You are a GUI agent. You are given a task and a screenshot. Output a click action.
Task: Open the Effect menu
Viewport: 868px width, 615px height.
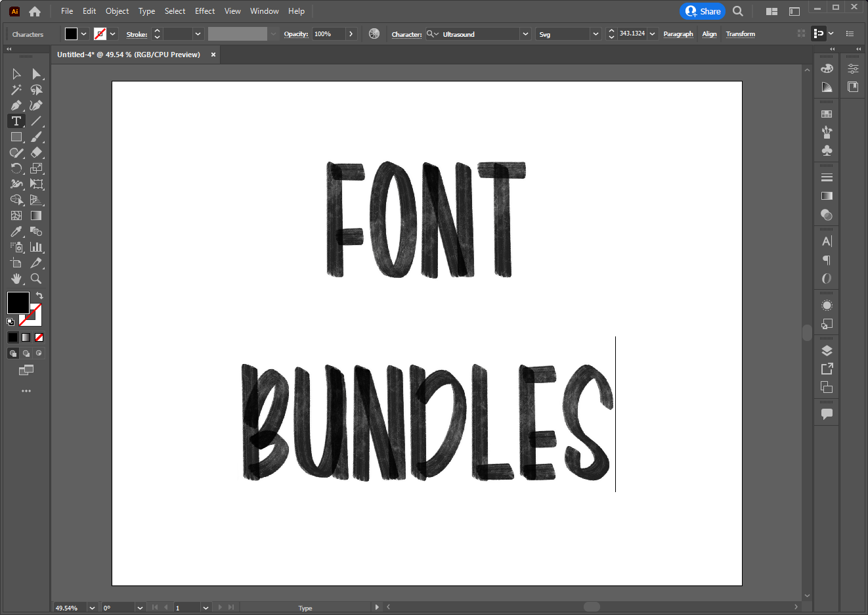click(205, 11)
